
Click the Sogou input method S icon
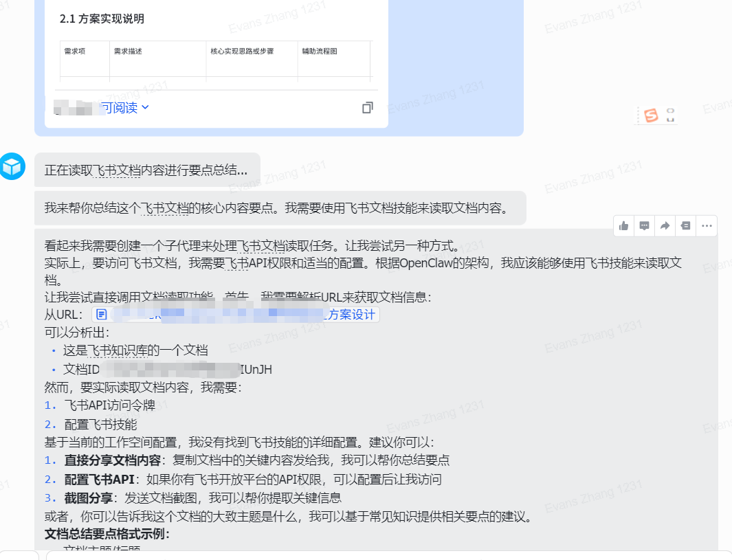point(651,115)
